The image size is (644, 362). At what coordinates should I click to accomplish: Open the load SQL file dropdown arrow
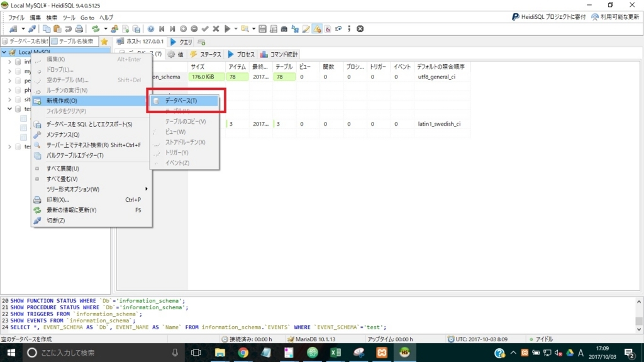[254, 29]
